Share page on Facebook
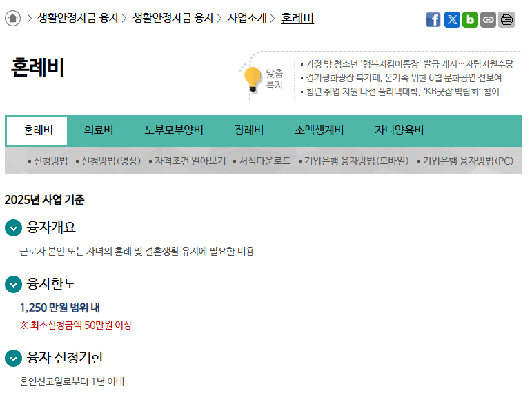Screen dimensions: 532x393 pos(433,20)
